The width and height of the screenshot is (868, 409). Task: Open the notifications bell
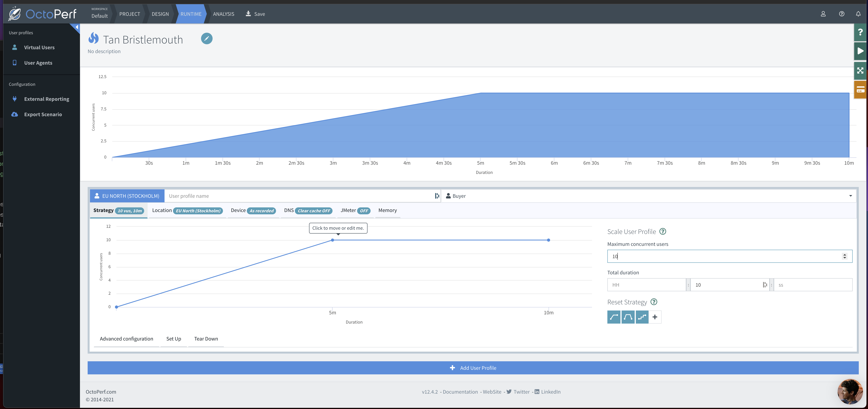pos(858,14)
